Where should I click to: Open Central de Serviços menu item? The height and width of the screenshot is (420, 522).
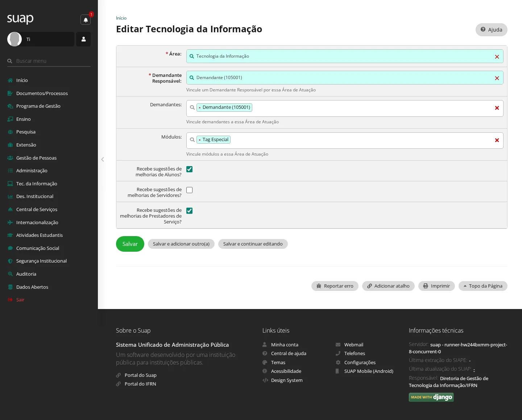pos(49,209)
